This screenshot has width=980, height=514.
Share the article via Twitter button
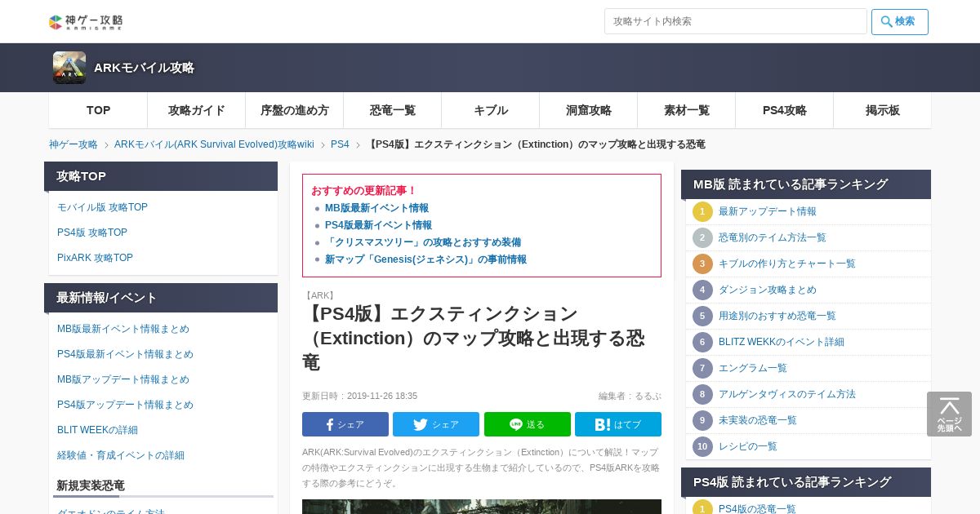point(436,424)
